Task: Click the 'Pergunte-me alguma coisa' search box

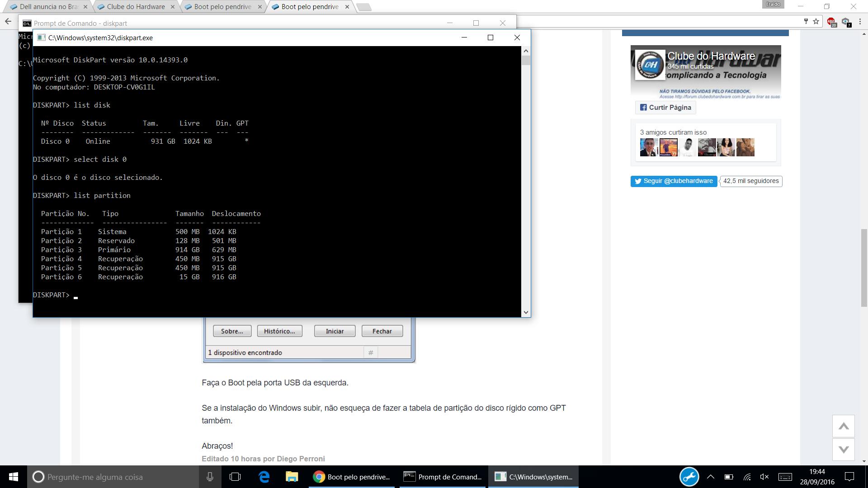Action: coord(113,477)
